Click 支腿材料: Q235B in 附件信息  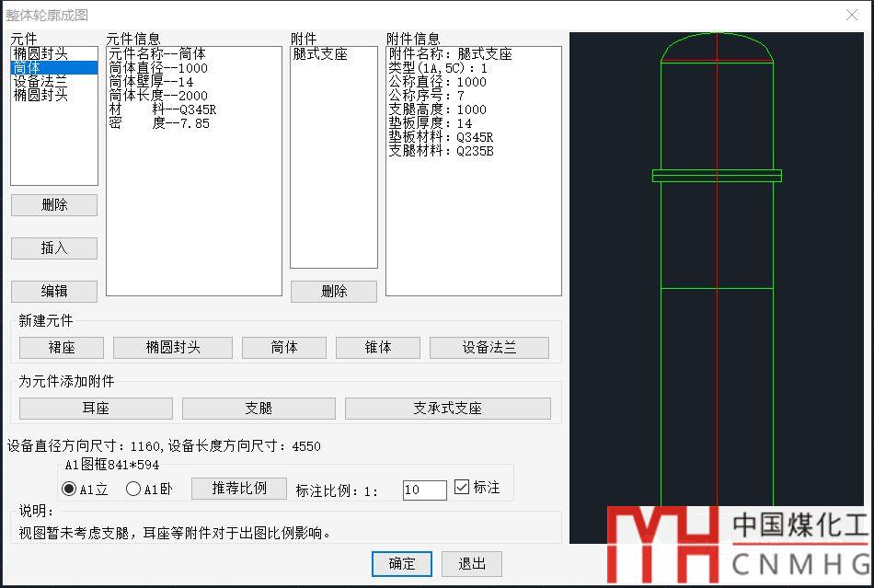pyautogui.click(x=441, y=151)
